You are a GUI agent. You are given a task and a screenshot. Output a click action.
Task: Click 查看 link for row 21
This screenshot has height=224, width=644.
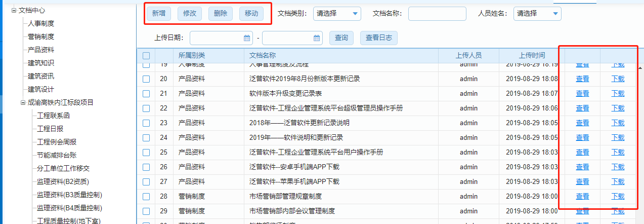[582, 94]
